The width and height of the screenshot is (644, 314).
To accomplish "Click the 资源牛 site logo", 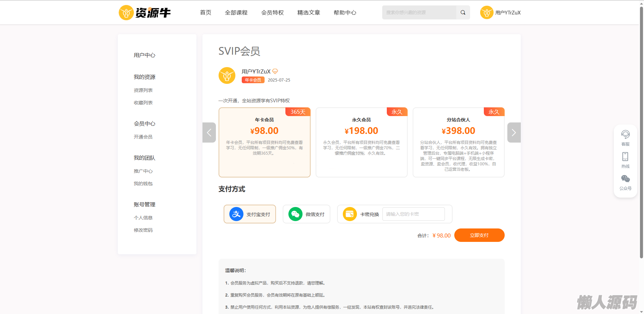I will click(145, 13).
